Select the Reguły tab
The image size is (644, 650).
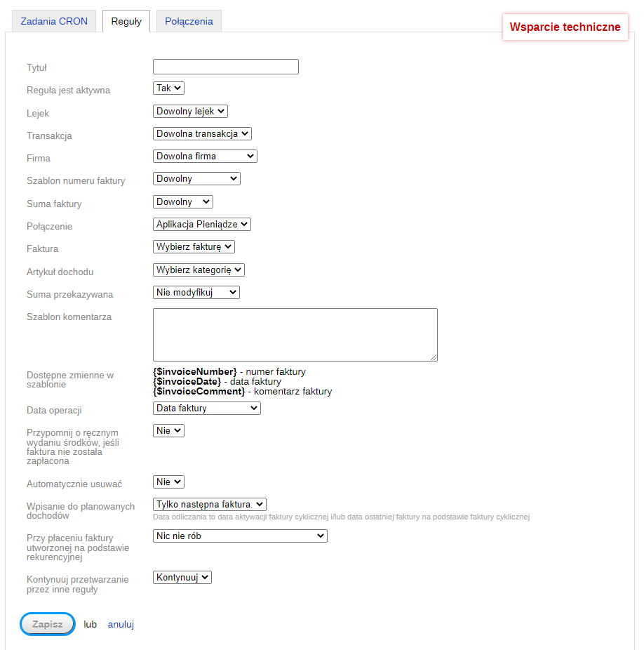(x=126, y=21)
